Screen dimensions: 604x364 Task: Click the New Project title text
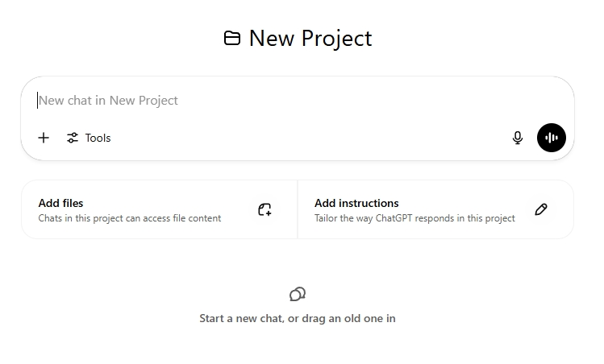point(310,38)
